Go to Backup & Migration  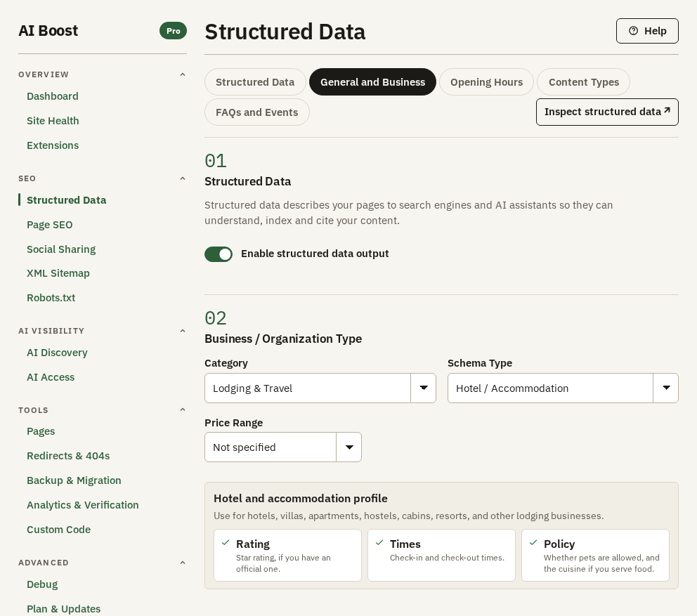74,480
